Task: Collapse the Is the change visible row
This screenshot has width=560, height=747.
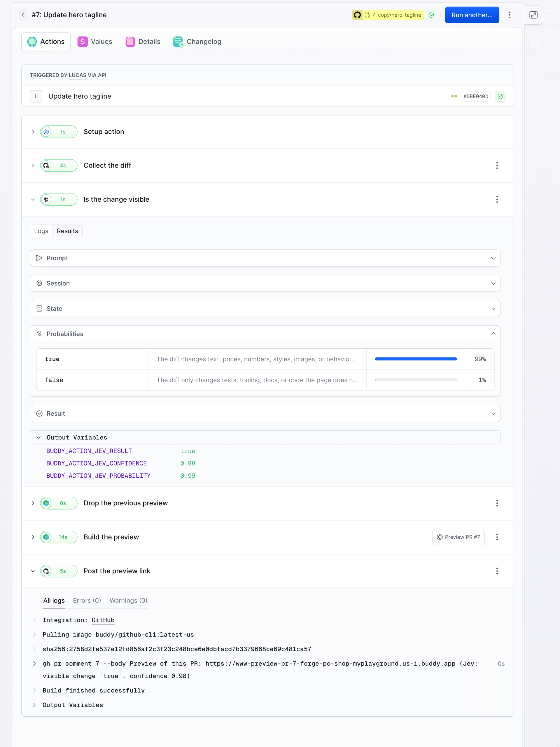Action: pos(33,200)
